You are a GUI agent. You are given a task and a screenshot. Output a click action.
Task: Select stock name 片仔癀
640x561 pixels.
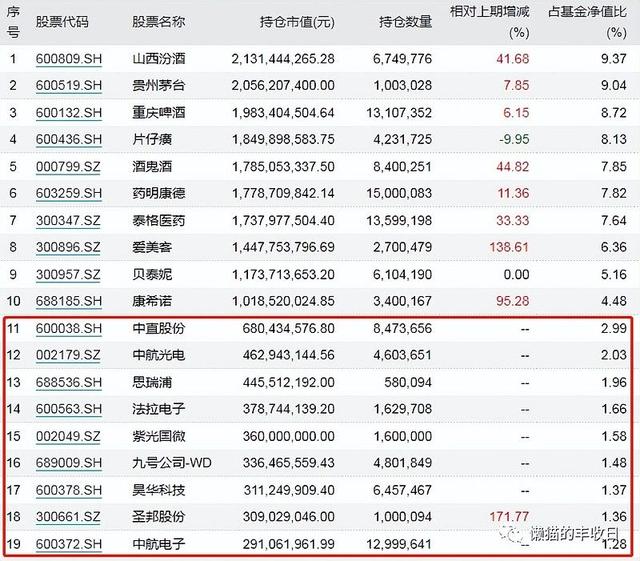[152, 140]
